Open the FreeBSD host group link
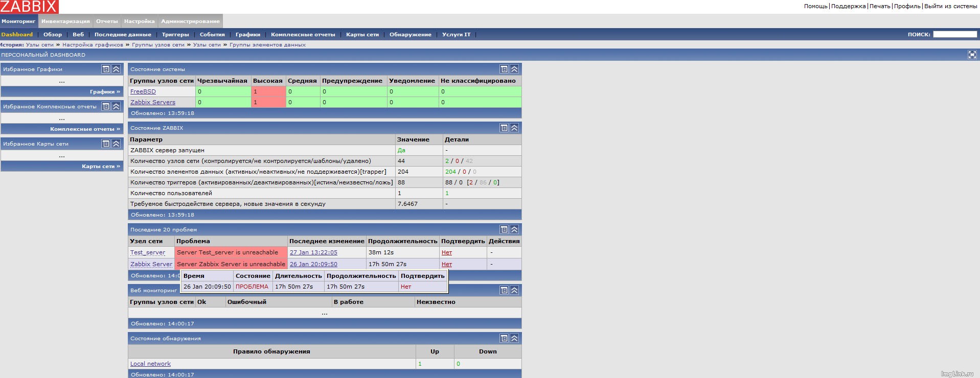Image resolution: width=980 pixels, height=378 pixels. point(143,91)
